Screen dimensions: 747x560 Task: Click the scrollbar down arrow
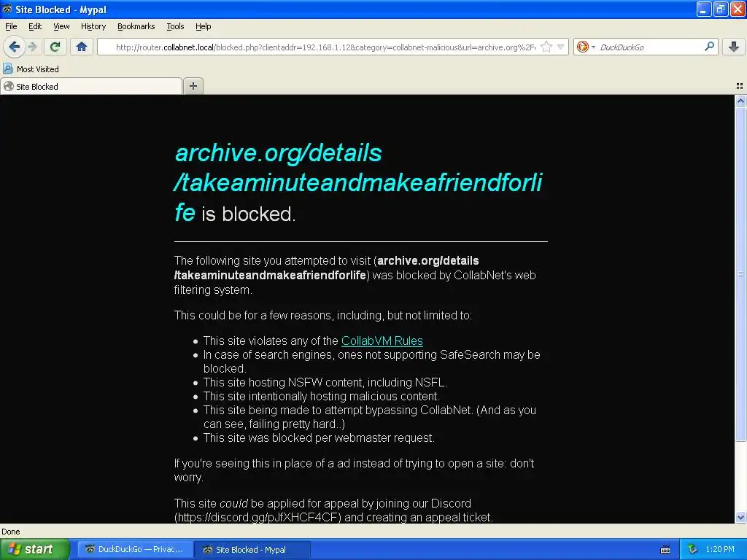click(x=740, y=518)
